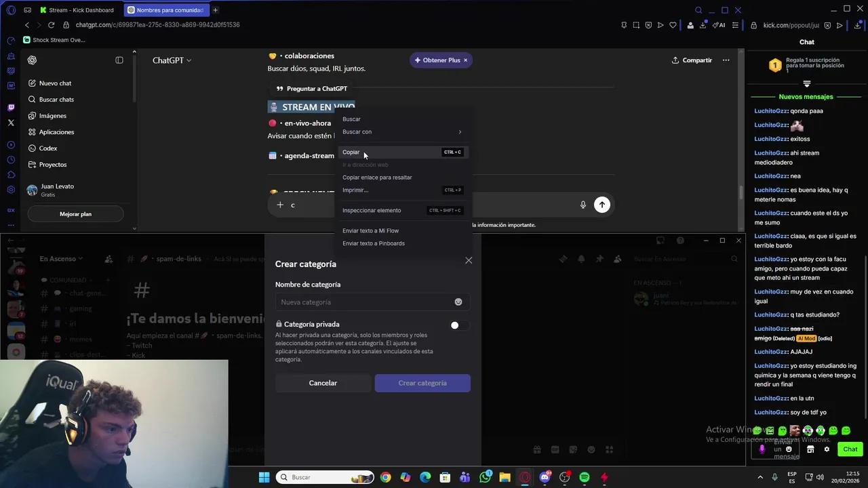The image size is (868, 488).
Task: Click green Chat send button in Kick
Action: pyautogui.click(x=850, y=449)
